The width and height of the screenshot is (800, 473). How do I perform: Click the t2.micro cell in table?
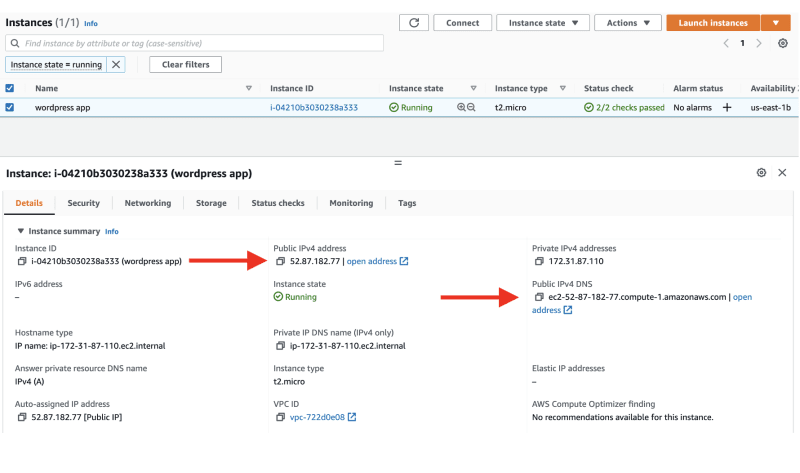[x=510, y=108]
